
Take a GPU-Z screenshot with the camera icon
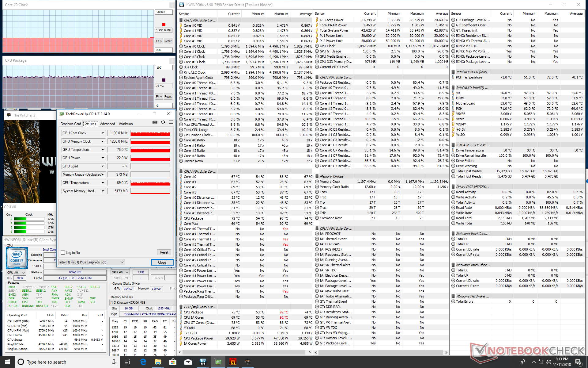pos(155,122)
